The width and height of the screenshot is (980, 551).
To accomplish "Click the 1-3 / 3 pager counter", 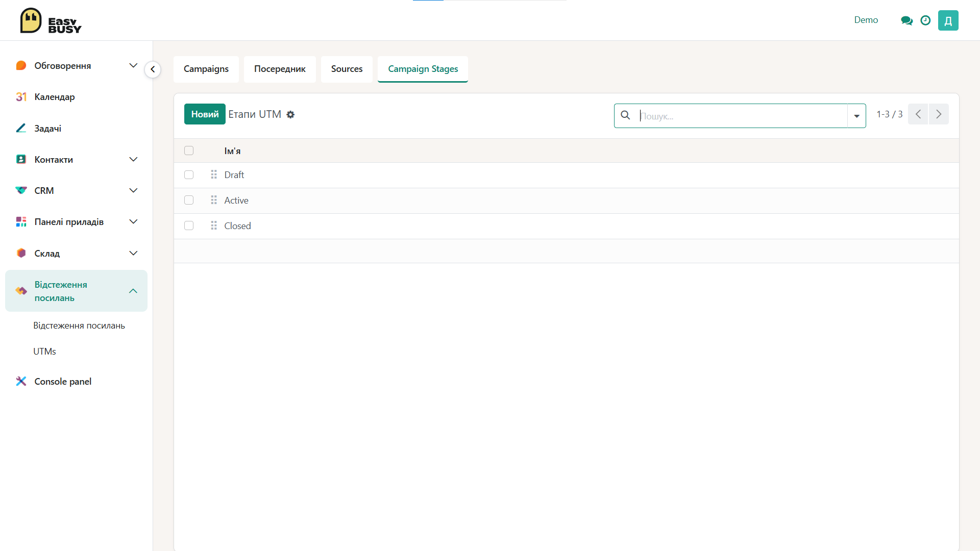I will (x=889, y=114).
